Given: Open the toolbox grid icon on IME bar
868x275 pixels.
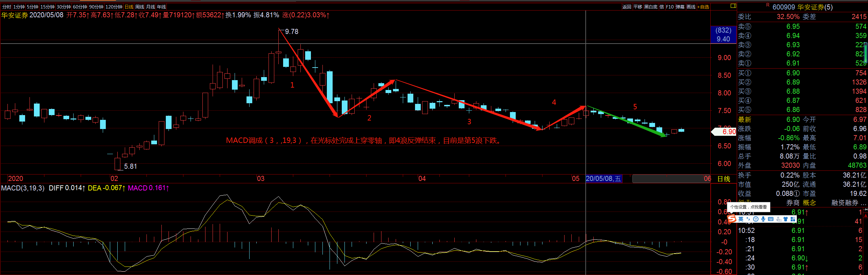Looking at the screenshot, I should coord(793,219).
